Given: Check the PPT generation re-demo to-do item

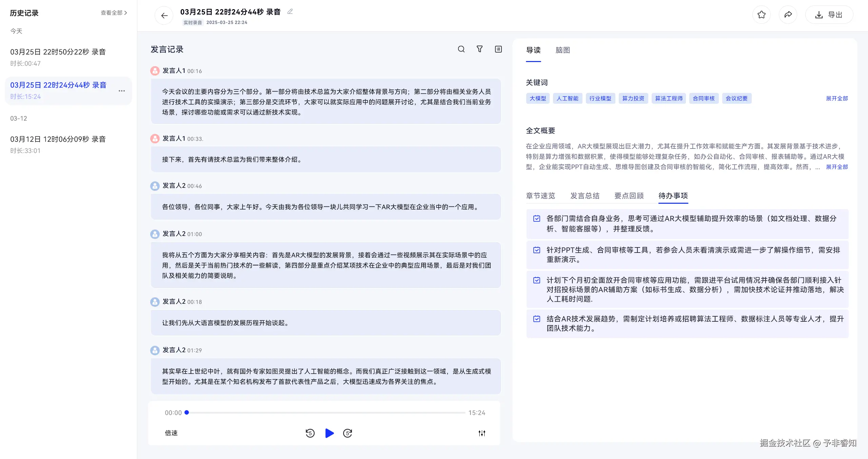Looking at the screenshot, I should coord(537,250).
